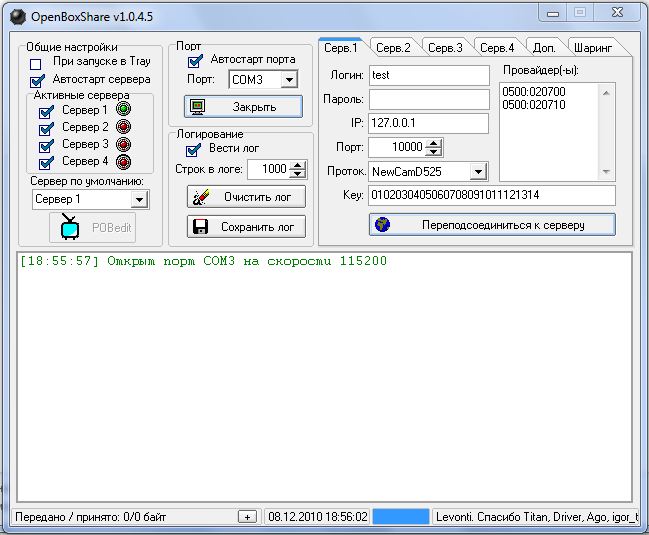Click the plus button in status bar
The height and width of the screenshot is (535, 649).
[x=248, y=517]
